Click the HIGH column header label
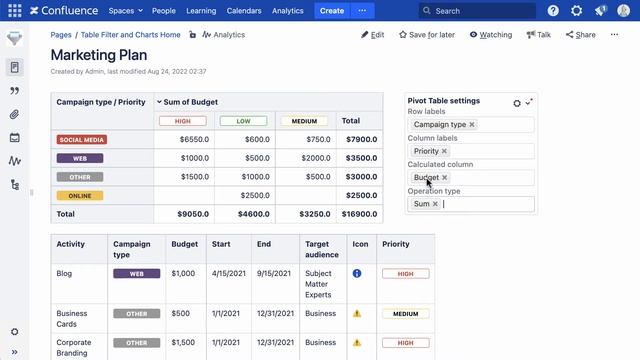This screenshot has height=360, width=640. click(183, 121)
